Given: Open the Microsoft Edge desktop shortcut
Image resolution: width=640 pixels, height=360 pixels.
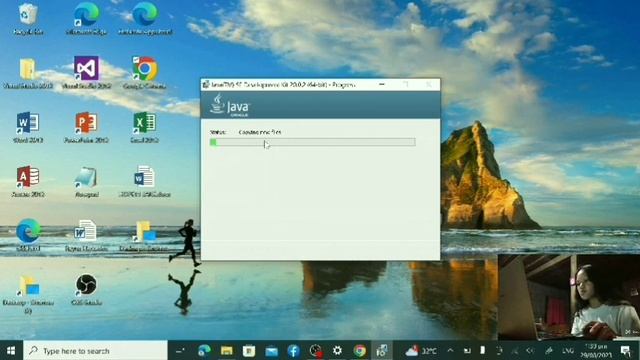Looking at the screenshot, I should tap(86, 18).
